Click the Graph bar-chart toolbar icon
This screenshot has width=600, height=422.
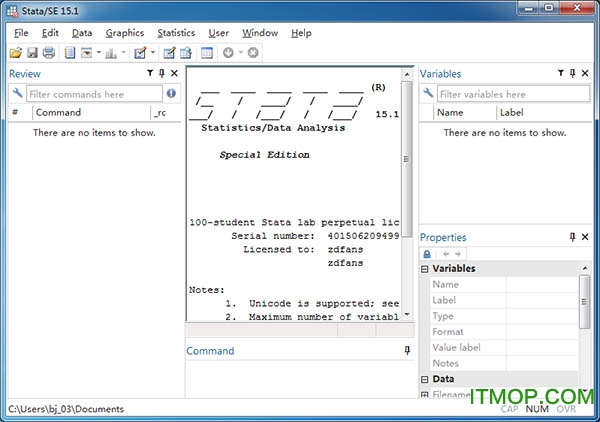click(x=111, y=53)
